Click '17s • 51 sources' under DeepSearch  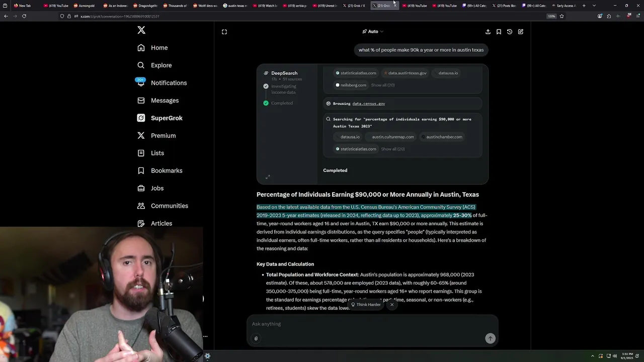(x=287, y=79)
